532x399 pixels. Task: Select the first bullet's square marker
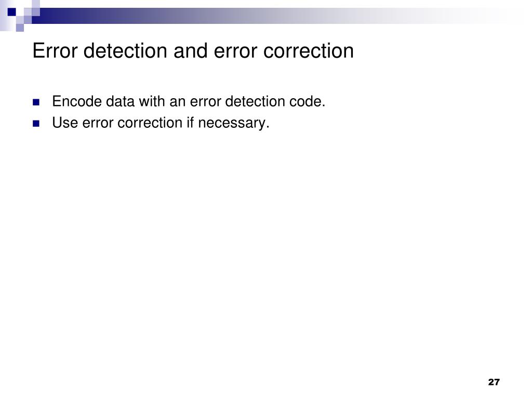pyautogui.click(x=36, y=102)
